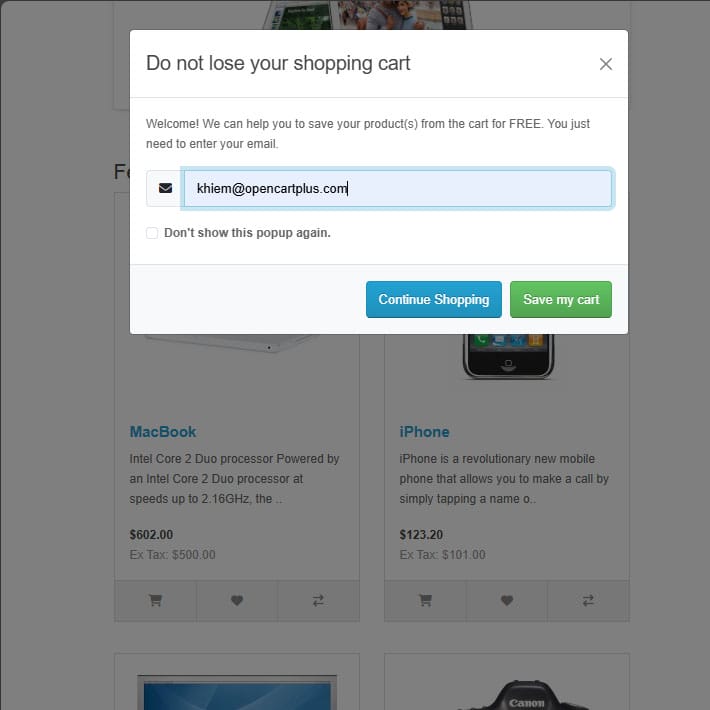Compare iPhone using arrows icon
This screenshot has width=710, height=710.
pyautogui.click(x=588, y=600)
